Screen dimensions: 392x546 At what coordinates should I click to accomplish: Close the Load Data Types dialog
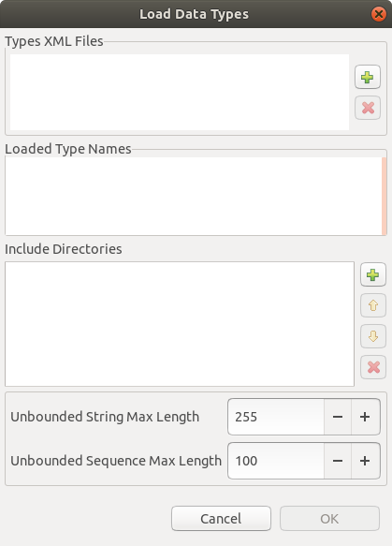tap(379, 14)
